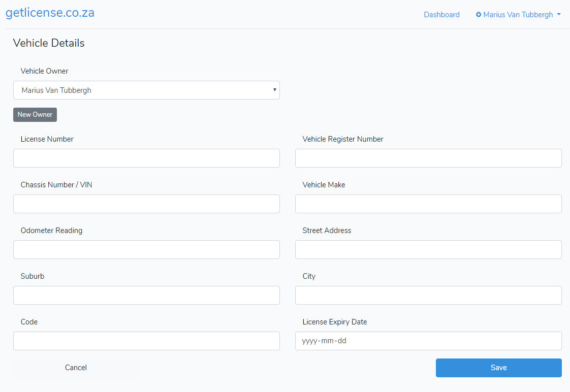Click the Vehicle Details heading
The width and height of the screenshot is (570, 392).
coord(49,43)
